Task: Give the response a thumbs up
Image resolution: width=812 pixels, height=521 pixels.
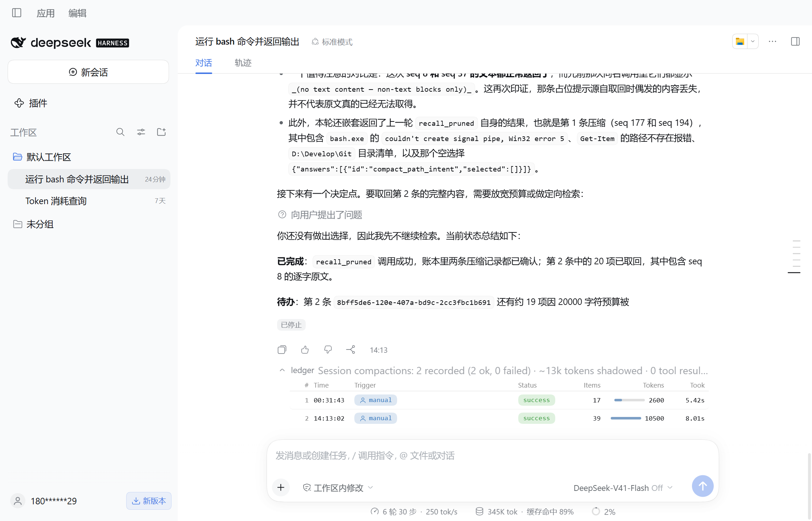Action: [305, 350]
